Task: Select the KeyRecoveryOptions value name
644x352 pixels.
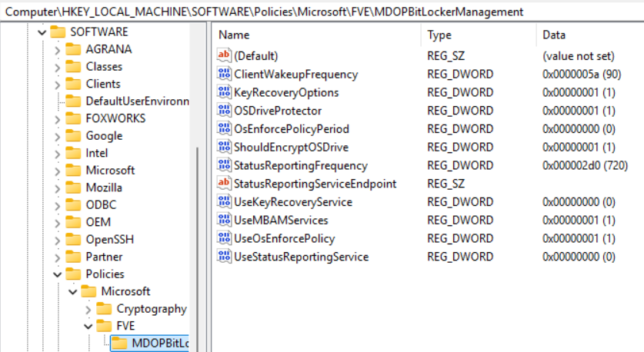Action: coord(286,92)
